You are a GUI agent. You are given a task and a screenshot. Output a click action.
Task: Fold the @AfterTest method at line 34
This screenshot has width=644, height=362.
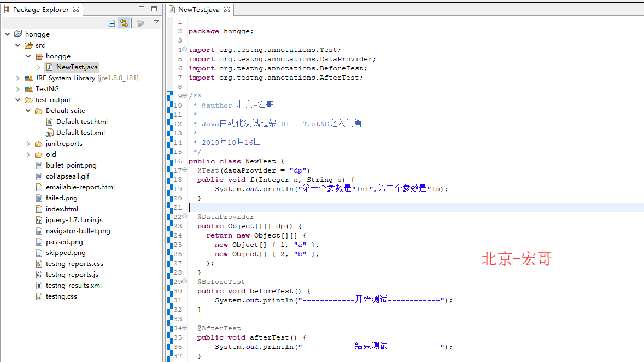pyautogui.click(x=184, y=328)
